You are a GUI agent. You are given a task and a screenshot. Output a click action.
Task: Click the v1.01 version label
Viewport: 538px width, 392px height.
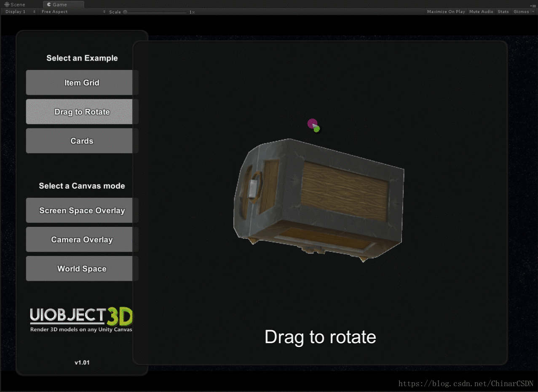(x=82, y=363)
